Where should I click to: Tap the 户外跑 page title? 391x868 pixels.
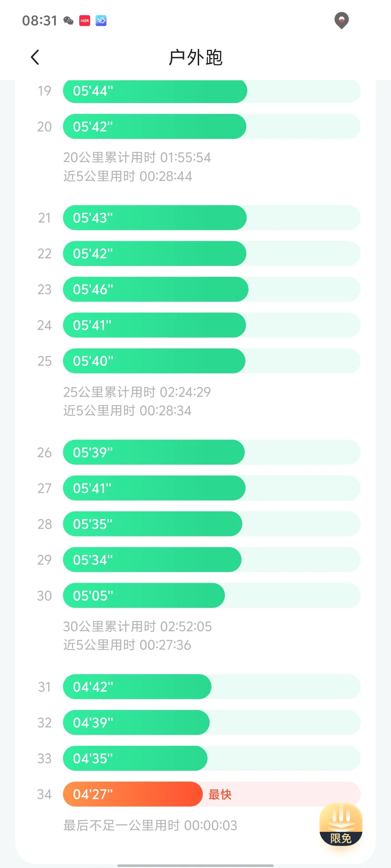pyautogui.click(x=195, y=58)
